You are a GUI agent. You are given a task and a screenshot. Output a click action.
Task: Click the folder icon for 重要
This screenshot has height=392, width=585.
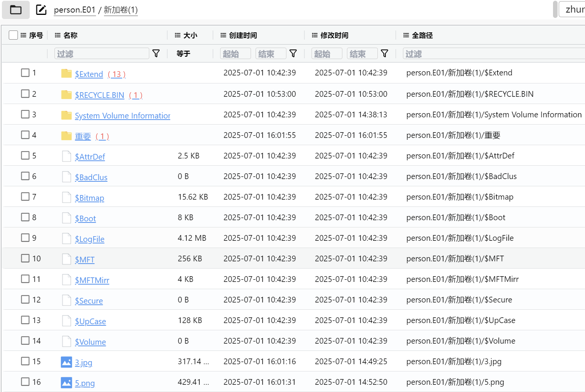click(x=66, y=135)
